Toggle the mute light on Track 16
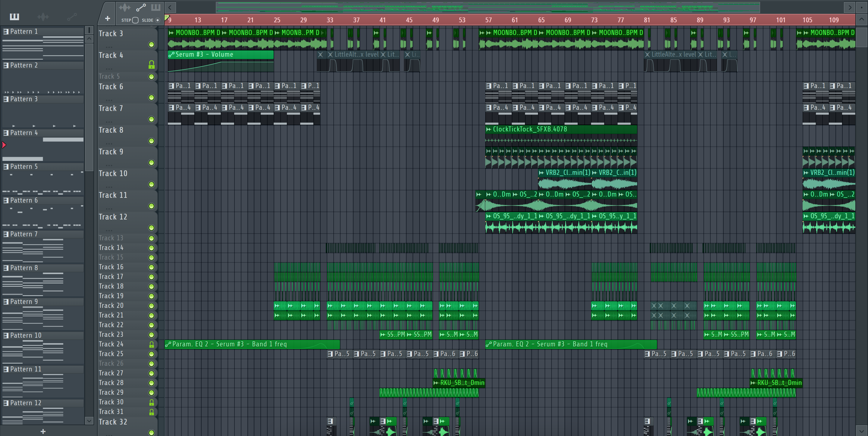This screenshot has width=868, height=436. (x=151, y=267)
